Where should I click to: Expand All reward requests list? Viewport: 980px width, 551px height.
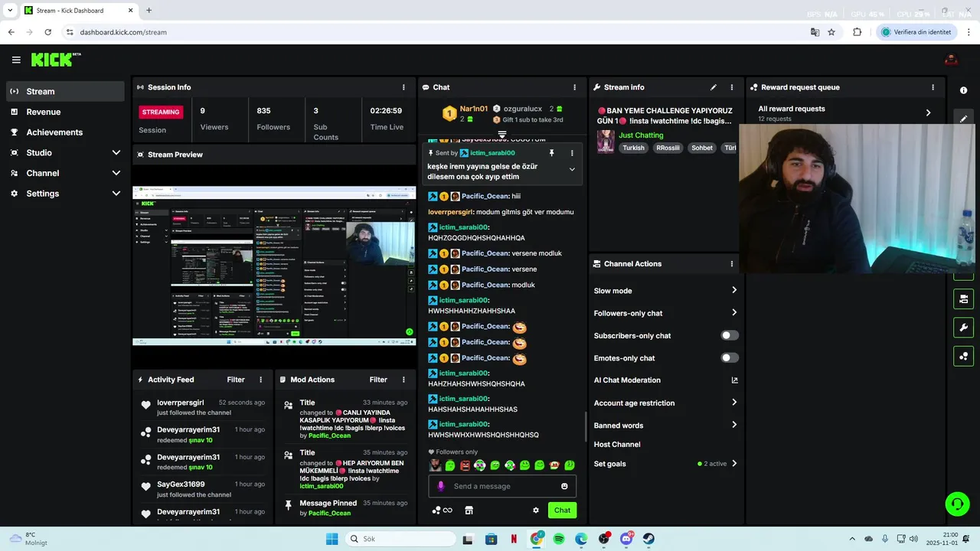click(844, 112)
